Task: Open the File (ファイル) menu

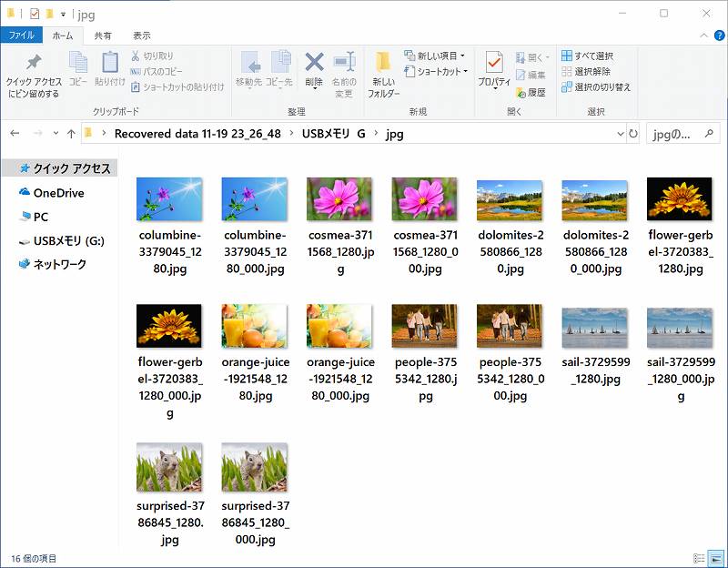Action: point(20,35)
